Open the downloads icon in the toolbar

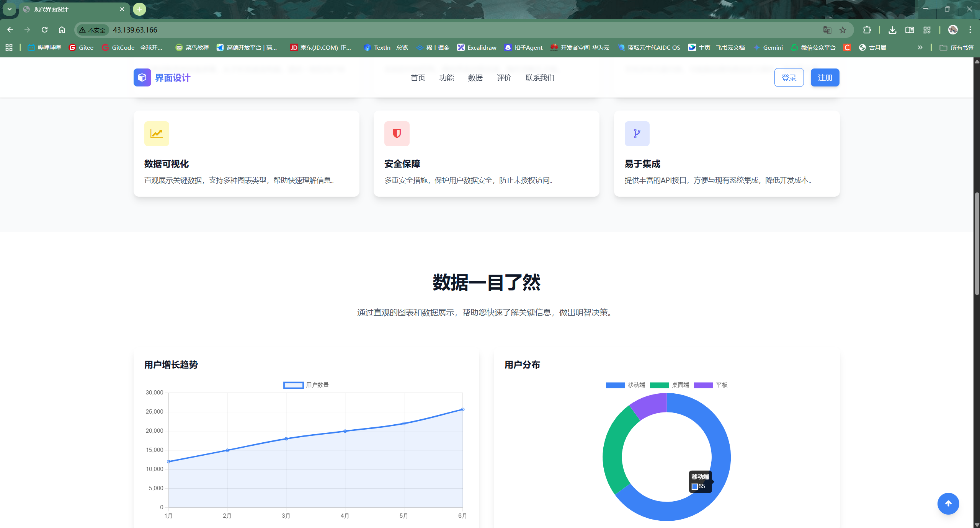tap(892, 30)
